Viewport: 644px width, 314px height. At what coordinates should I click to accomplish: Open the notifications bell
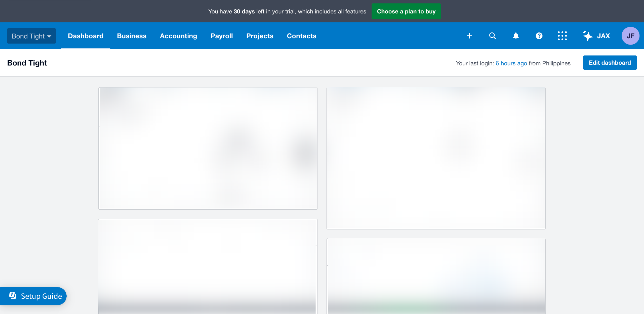coord(516,36)
